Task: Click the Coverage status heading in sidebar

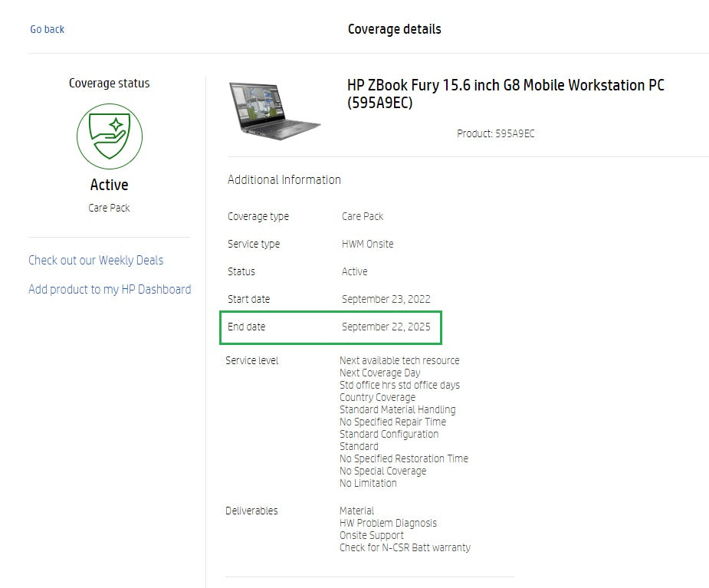Action: (109, 83)
